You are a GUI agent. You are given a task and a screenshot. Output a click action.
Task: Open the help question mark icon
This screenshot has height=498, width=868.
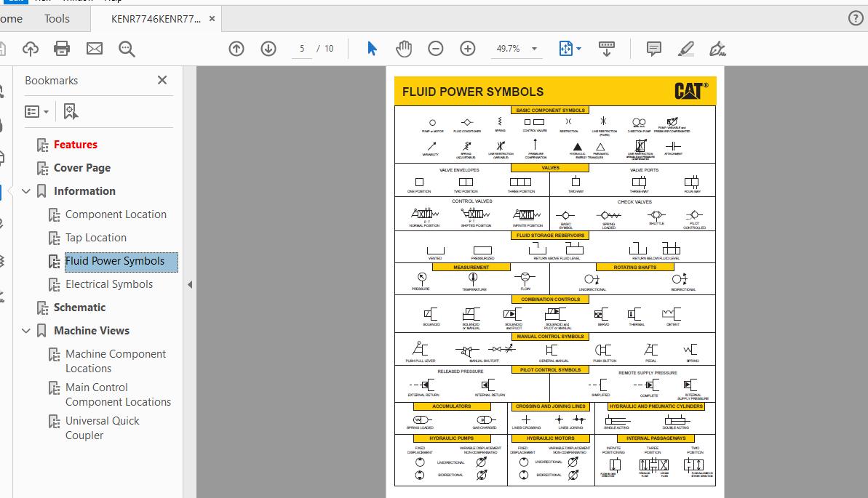(x=856, y=18)
